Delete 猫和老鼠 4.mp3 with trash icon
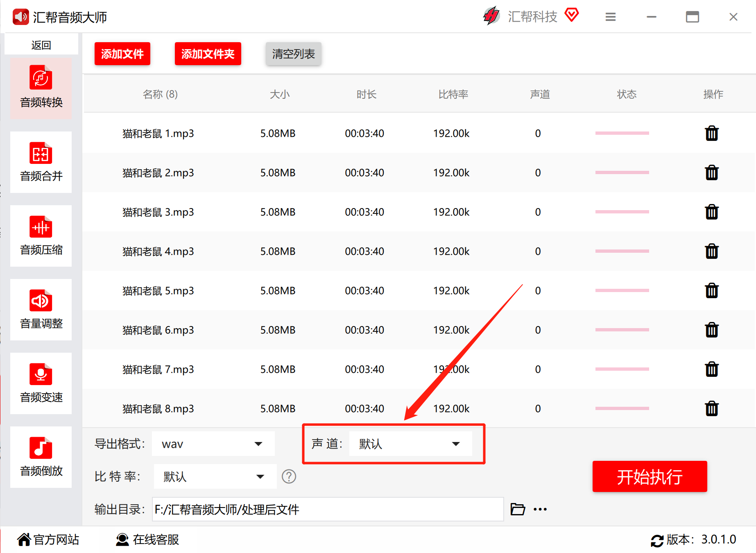The height and width of the screenshot is (553, 756). tap(712, 251)
